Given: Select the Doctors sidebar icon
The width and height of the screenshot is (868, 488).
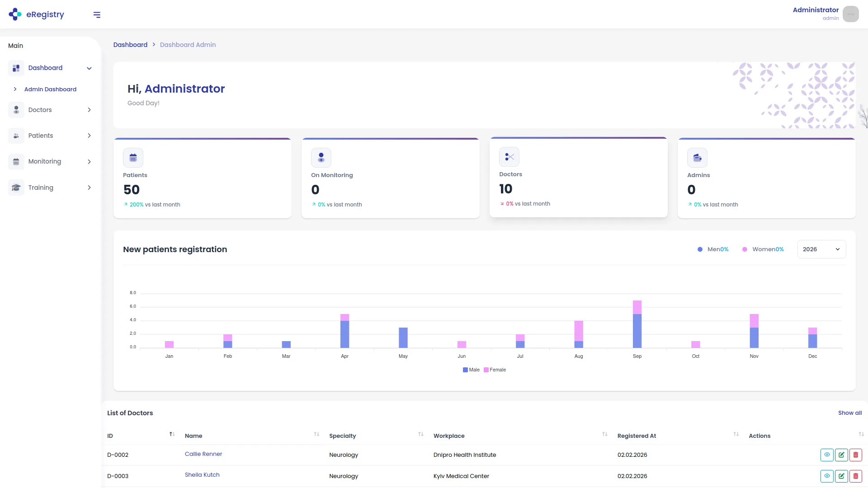Looking at the screenshot, I should coord(16,109).
